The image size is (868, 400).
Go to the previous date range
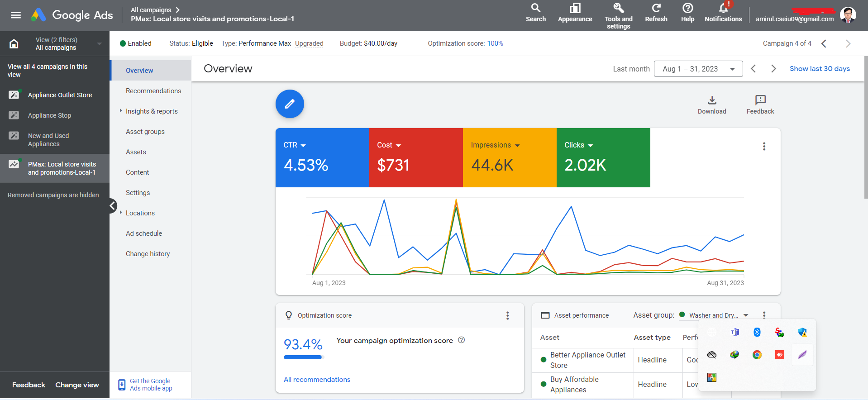coord(754,69)
